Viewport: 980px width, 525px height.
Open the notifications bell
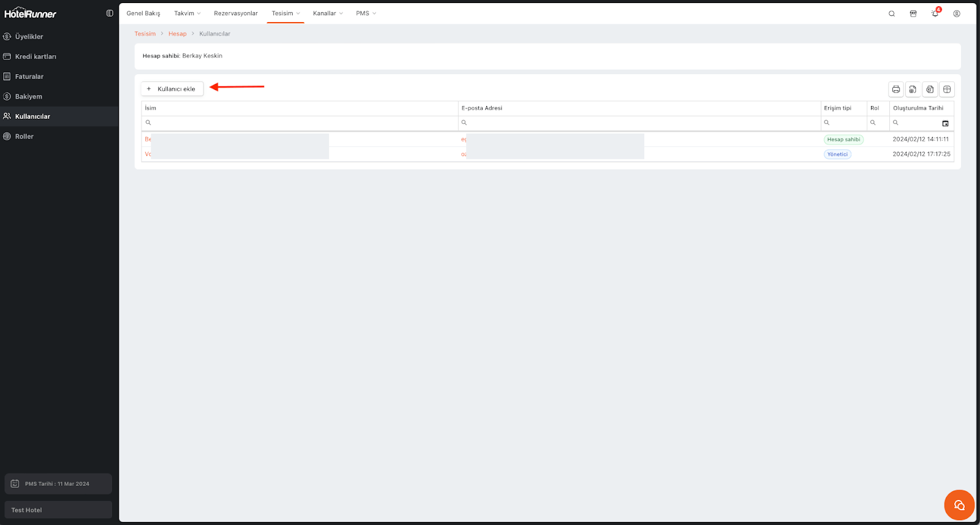click(x=935, y=13)
